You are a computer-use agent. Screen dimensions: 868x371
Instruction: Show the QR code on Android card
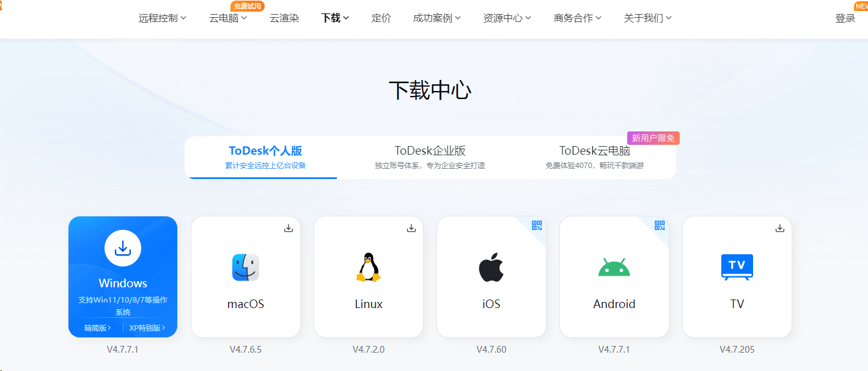(x=660, y=226)
